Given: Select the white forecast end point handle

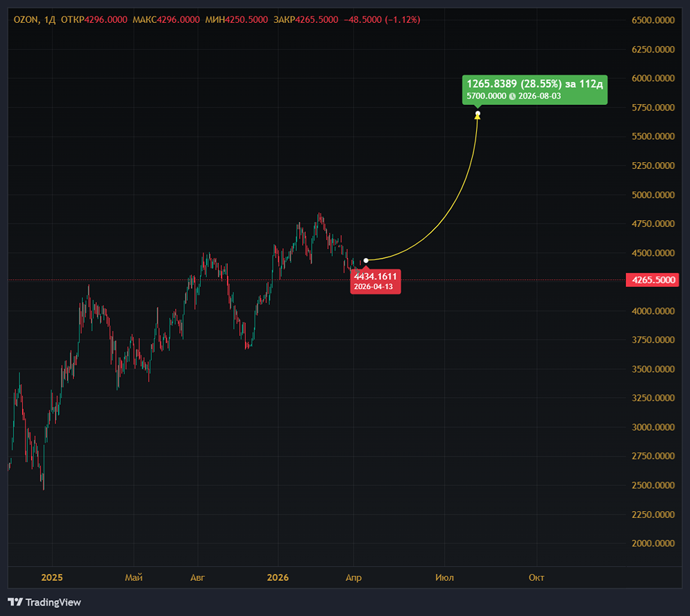Looking at the screenshot, I should [x=478, y=112].
